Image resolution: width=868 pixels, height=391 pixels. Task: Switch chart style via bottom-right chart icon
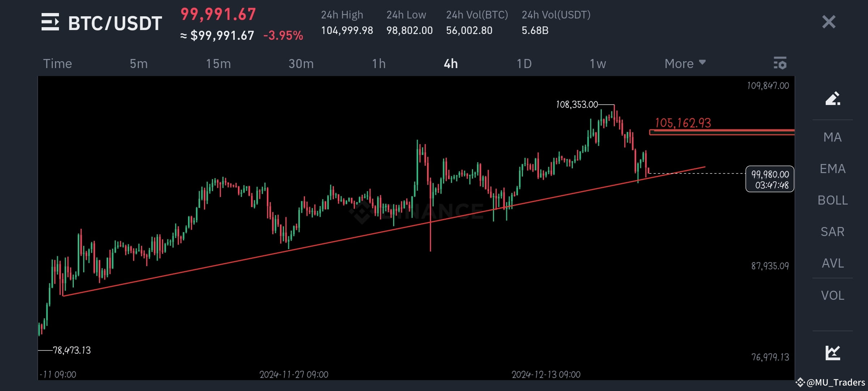(833, 353)
